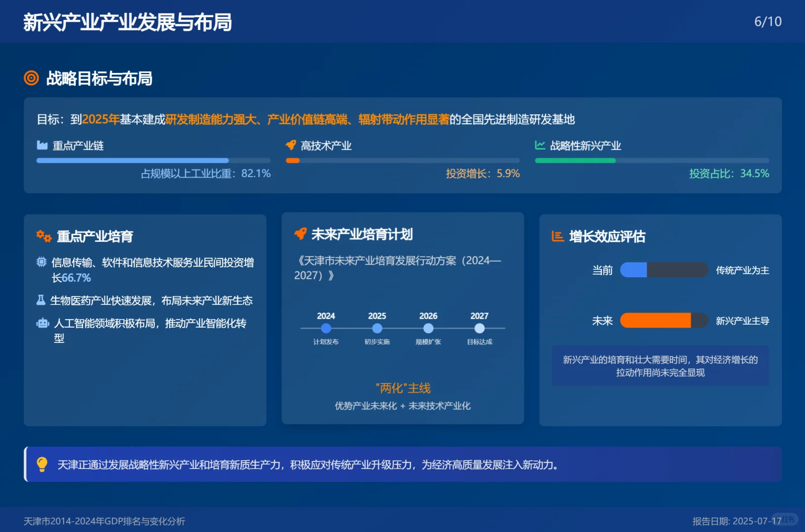Click the gears icon of 重点产业培育 panel
Image resolution: width=805 pixels, height=532 pixels.
coord(43,236)
